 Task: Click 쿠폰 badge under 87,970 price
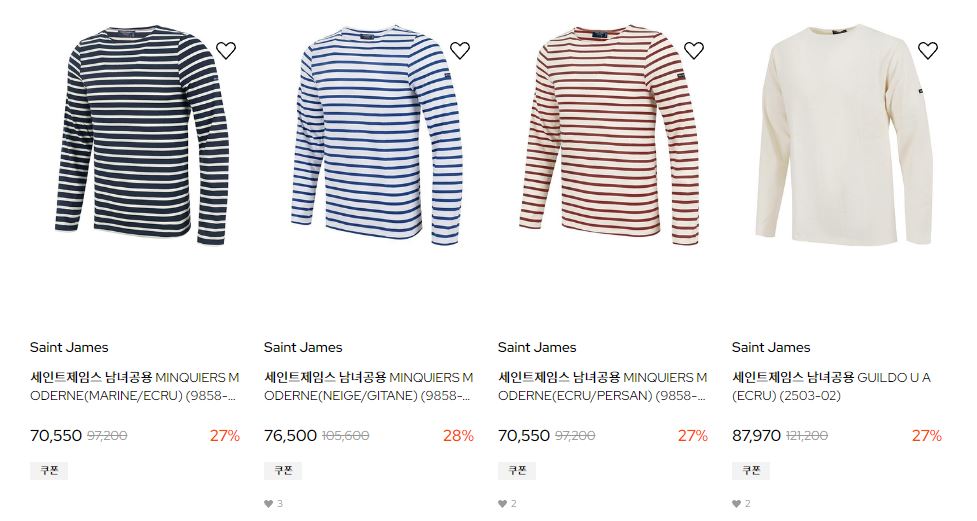pos(751,471)
